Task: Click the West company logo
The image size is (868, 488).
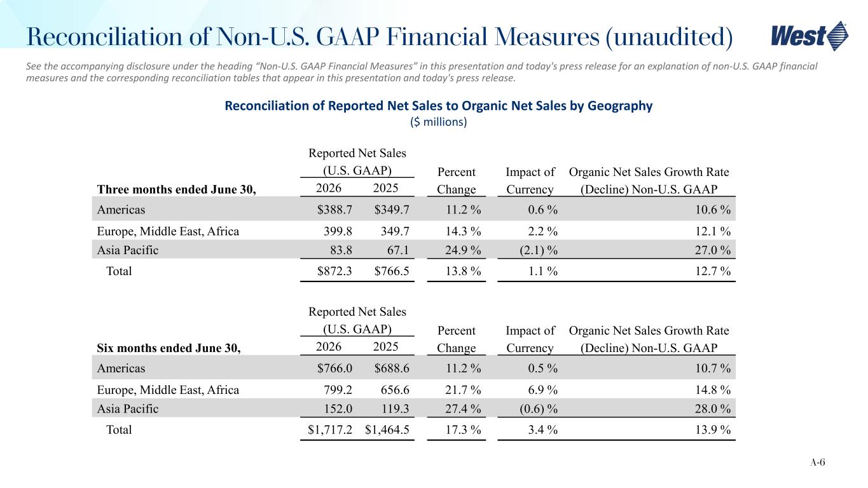Action: 809,35
